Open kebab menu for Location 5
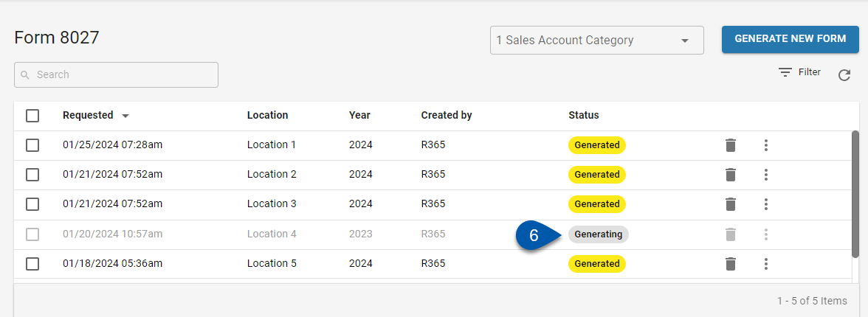 [x=766, y=264]
